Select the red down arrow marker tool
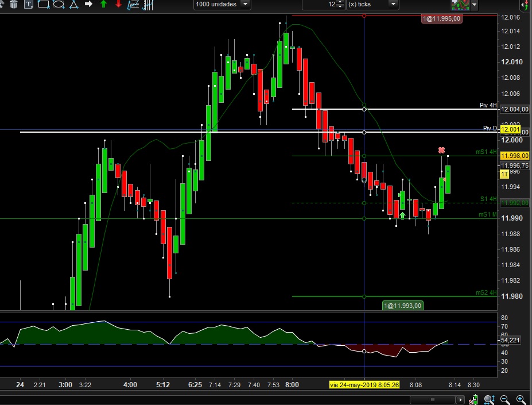Image resolution: width=532 pixels, height=405 pixels. pos(118,4)
